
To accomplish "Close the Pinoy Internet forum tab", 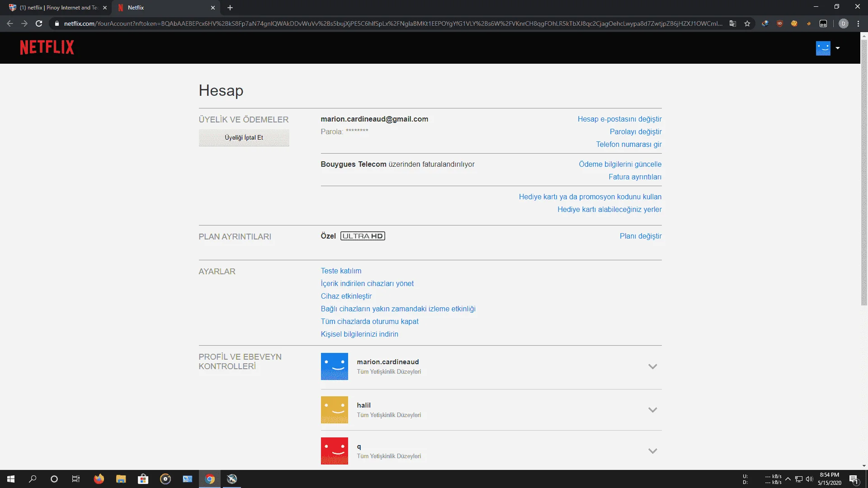I will point(105,8).
